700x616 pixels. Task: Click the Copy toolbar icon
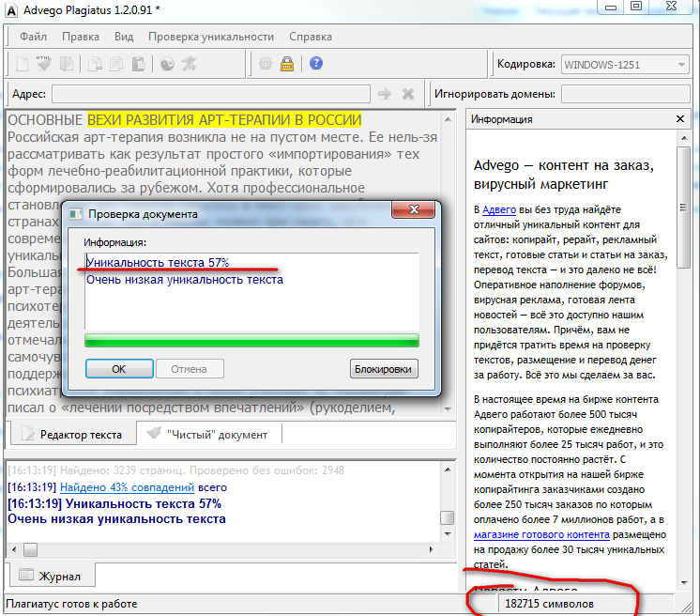(x=116, y=64)
